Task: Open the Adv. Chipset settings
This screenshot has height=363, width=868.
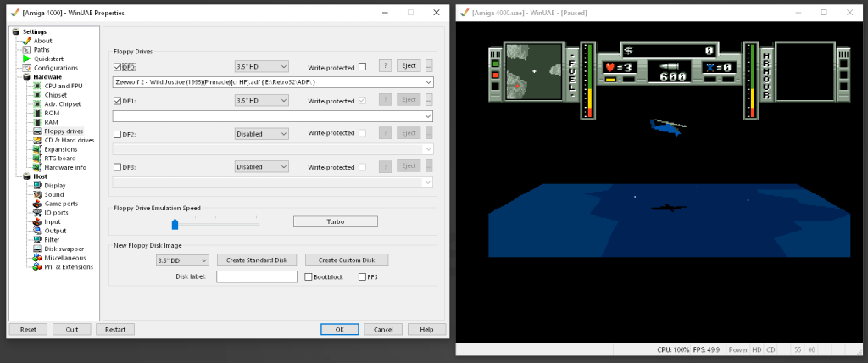Action: 63,104
